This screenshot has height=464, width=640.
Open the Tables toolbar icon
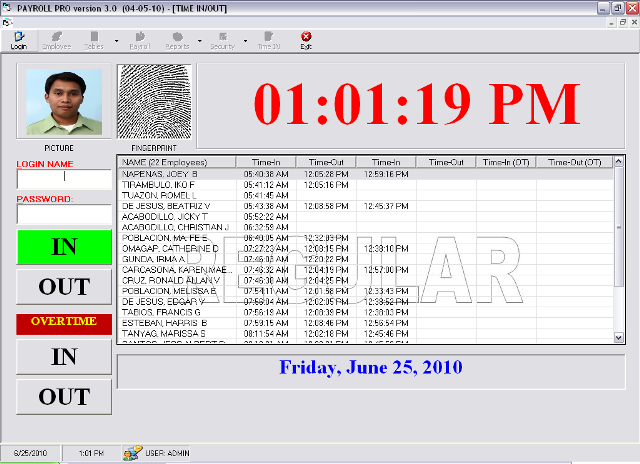click(x=94, y=41)
